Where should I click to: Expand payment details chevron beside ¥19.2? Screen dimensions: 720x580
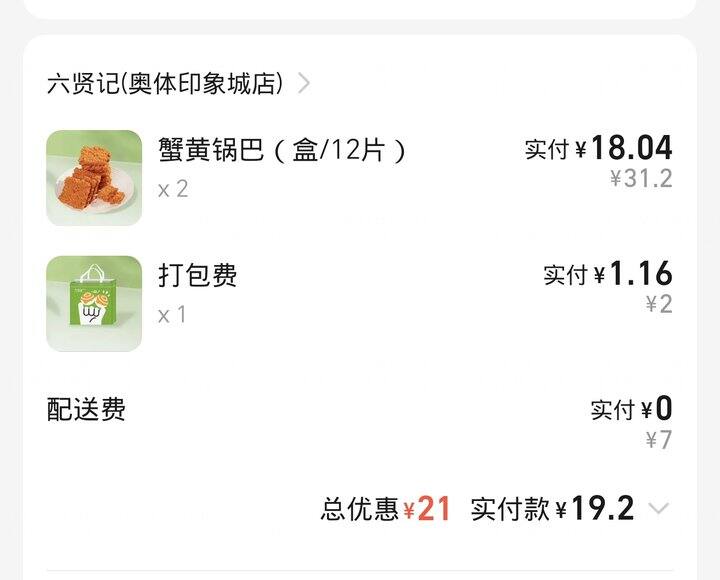pyautogui.click(x=658, y=509)
